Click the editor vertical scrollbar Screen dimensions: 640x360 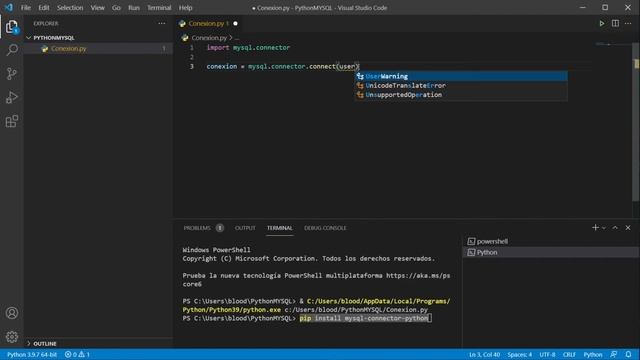[x=636, y=122]
